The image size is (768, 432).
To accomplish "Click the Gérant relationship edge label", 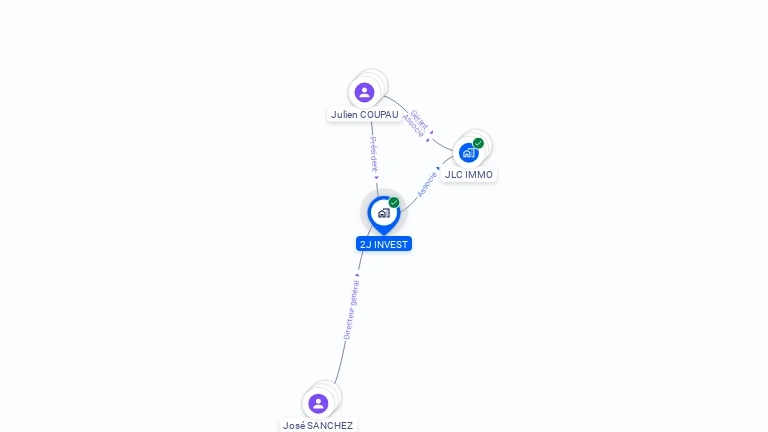I will (x=419, y=119).
